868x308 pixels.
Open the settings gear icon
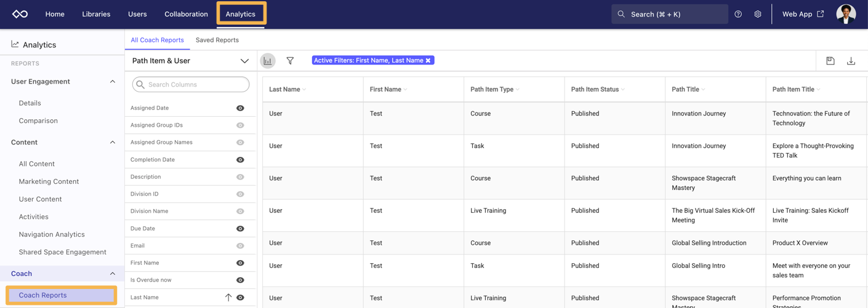(758, 14)
